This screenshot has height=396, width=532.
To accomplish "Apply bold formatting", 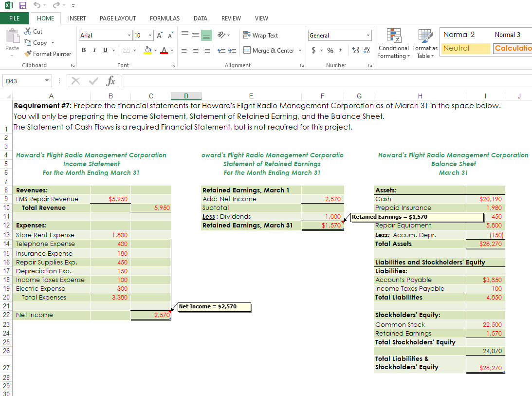I will pyautogui.click(x=83, y=50).
